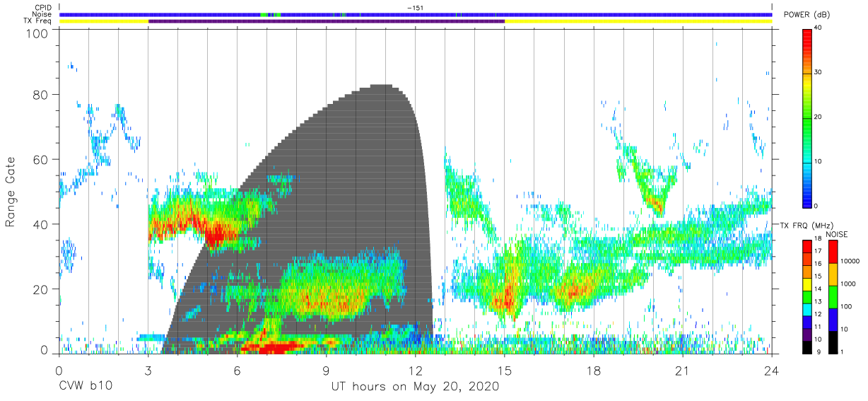Click the 20 dB power label
The image size is (868, 401).
click(819, 117)
